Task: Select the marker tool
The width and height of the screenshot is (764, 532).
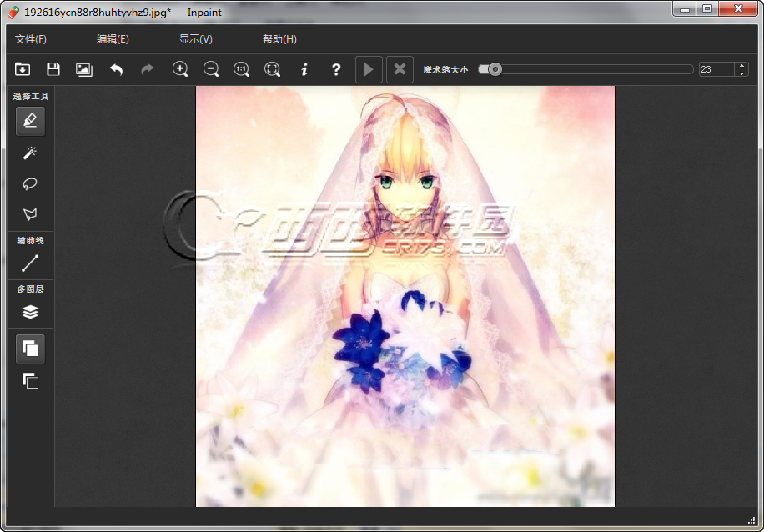Action: click(30, 121)
